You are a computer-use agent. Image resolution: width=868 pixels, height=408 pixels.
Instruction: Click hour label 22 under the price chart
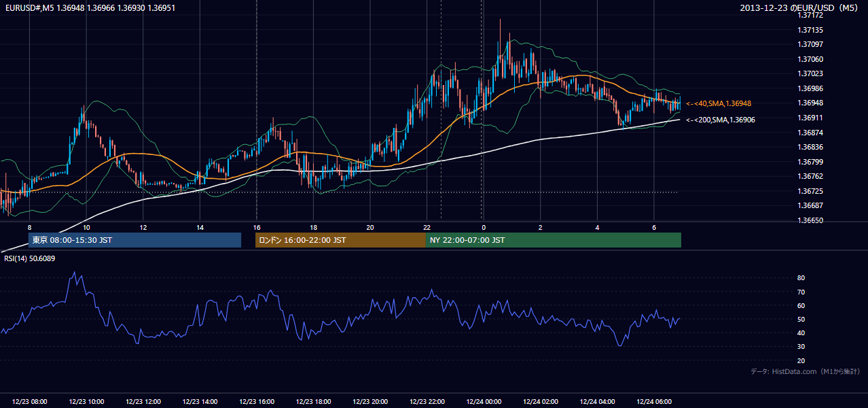pos(427,227)
